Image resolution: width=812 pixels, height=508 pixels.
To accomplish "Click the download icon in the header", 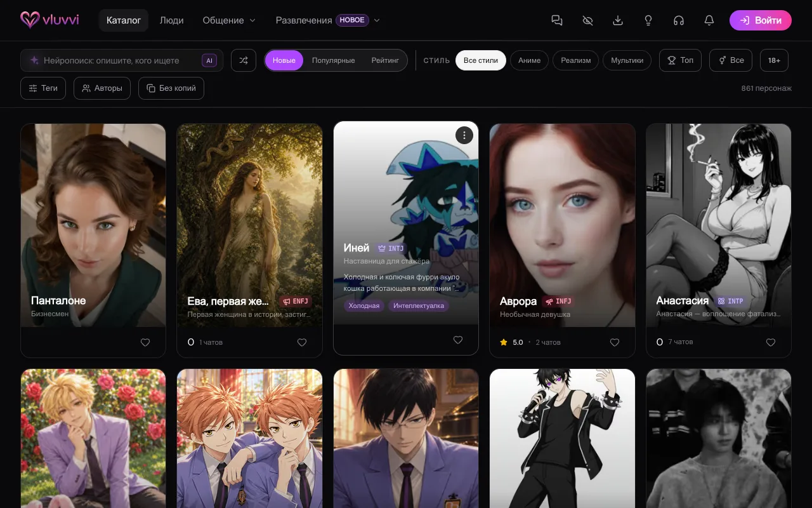I will 618,20.
